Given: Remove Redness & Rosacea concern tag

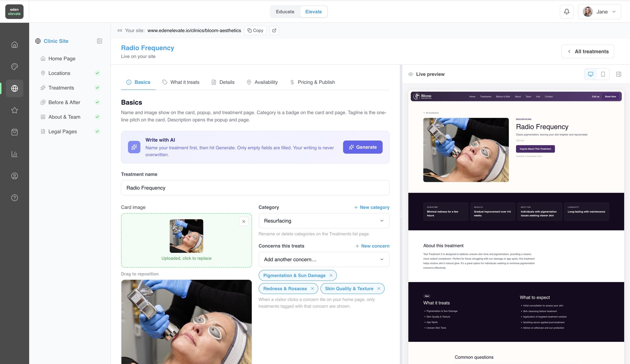Looking at the screenshot, I should [x=312, y=288].
